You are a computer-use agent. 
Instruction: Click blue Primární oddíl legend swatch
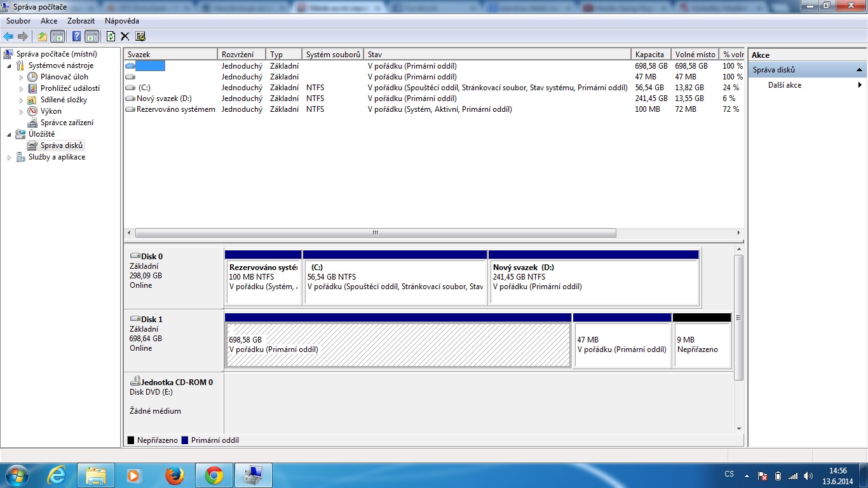[185, 440]
